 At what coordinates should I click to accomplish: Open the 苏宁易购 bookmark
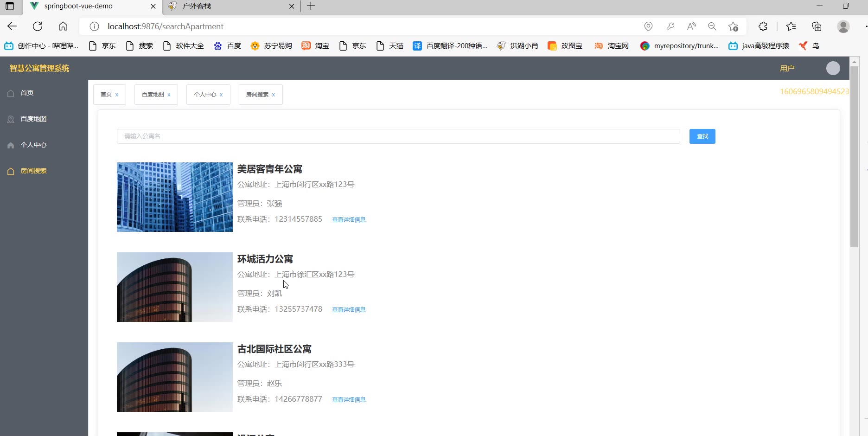pos(271,46)
